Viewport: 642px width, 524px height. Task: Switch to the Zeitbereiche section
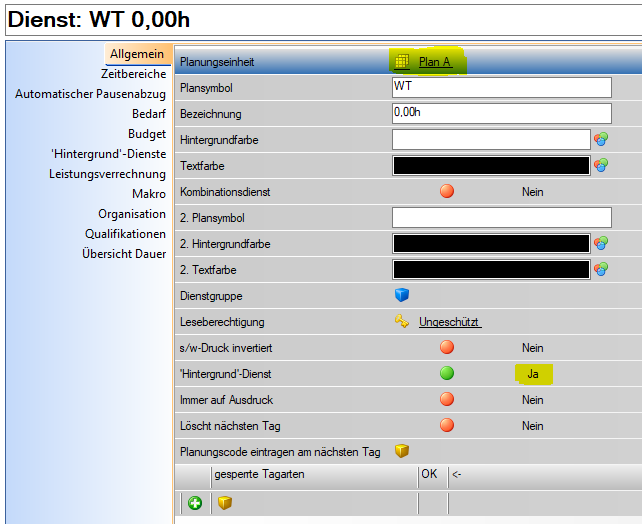(x=133, y=74)
